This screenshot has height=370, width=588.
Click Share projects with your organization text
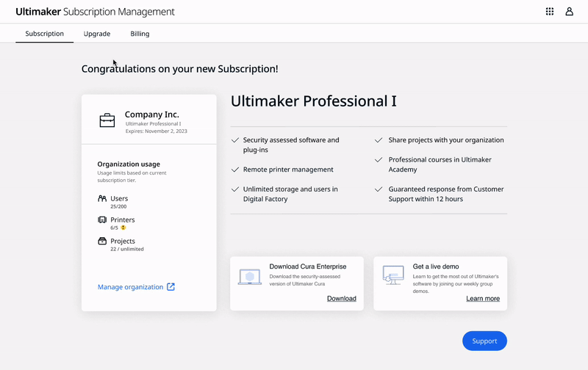(x=446, y=140)
